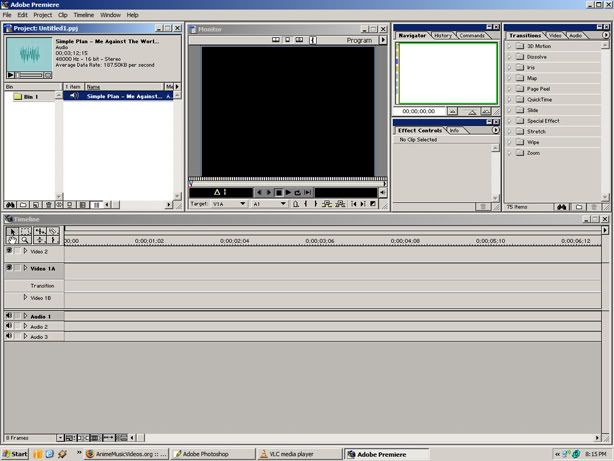Select the In Point tool in Timeline
The height and width of the screenshot is (461, 614).
53,240
